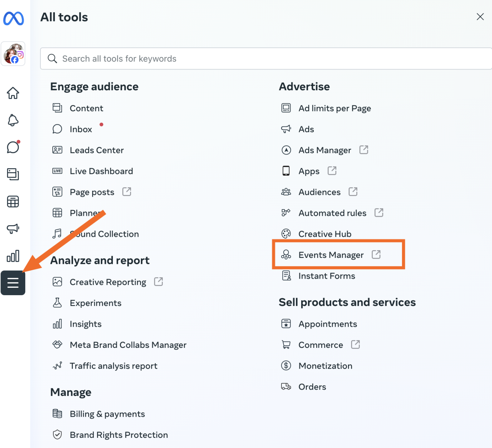The width and height of the screenshot is (492, 448).
Task: Open Creative Reporting
Action: pyautogui.click(x=108, y=282)
